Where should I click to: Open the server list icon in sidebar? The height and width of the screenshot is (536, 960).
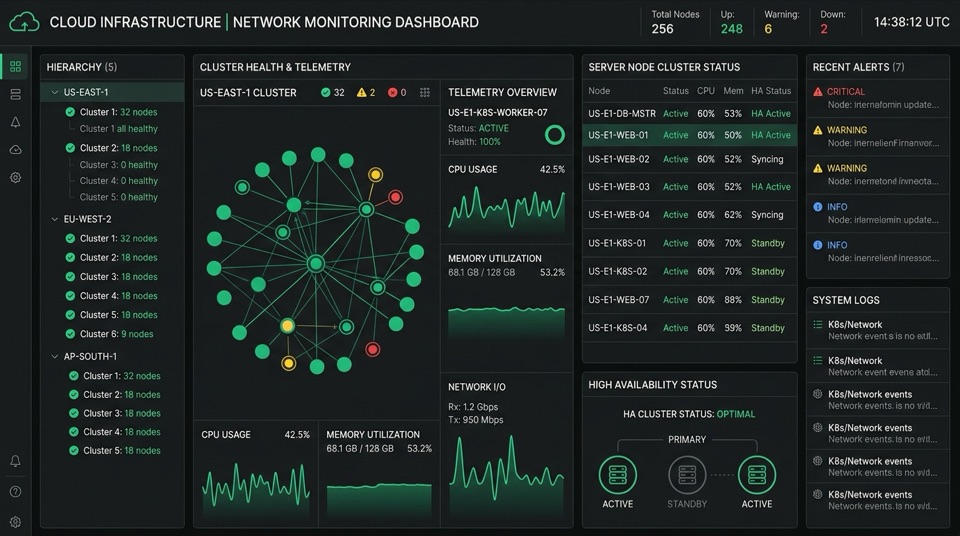[15, 94]
